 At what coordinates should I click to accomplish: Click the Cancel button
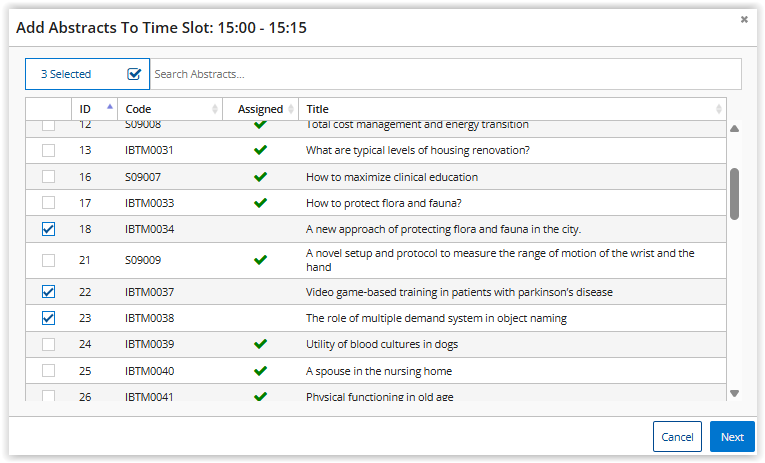677,437
